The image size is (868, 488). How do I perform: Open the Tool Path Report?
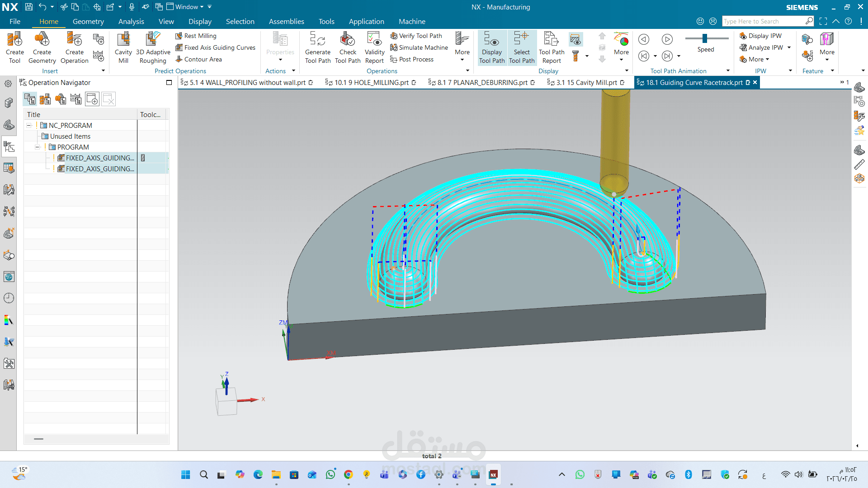point(551,47)
